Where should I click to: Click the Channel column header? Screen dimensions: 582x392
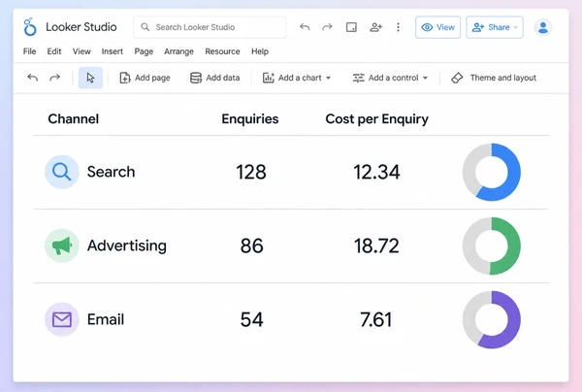click(74, 118)
